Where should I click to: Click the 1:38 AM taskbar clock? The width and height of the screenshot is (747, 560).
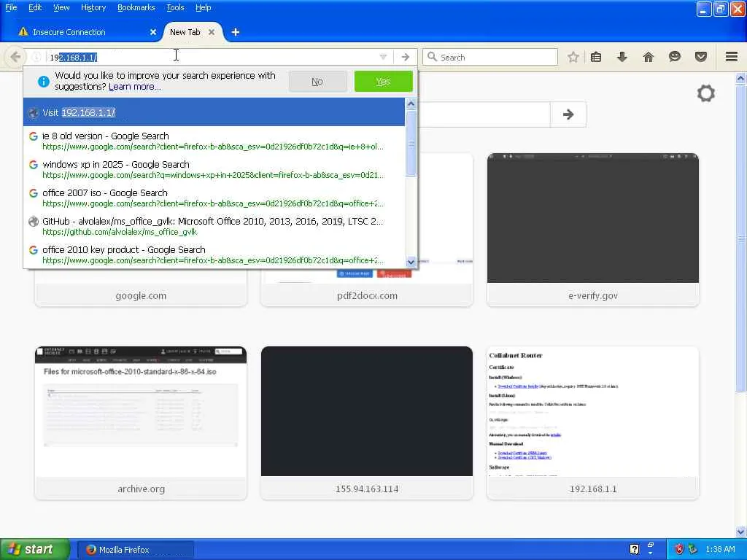click(720, 549)
